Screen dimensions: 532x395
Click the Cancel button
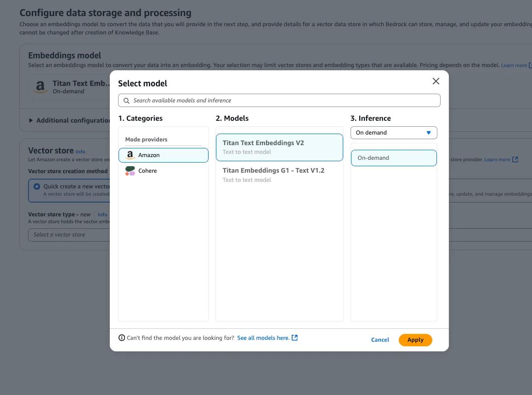(380, 340)
